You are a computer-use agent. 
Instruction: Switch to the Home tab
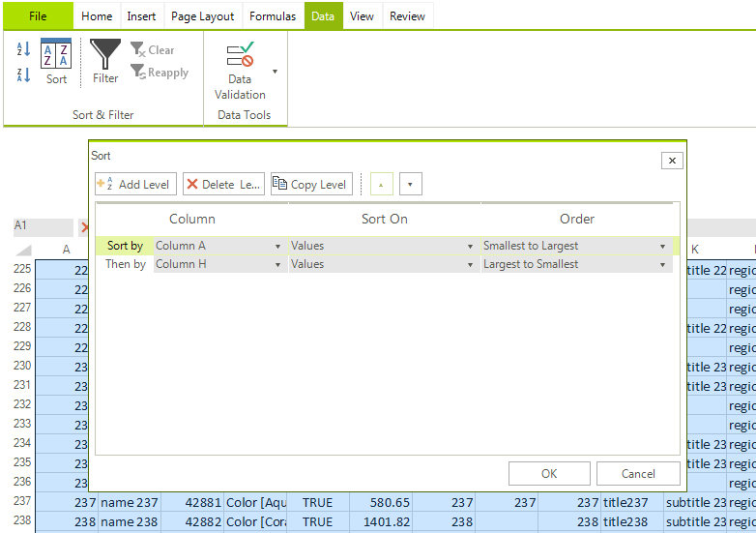97,15
